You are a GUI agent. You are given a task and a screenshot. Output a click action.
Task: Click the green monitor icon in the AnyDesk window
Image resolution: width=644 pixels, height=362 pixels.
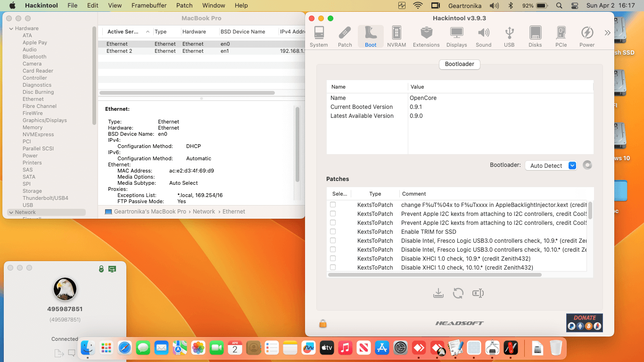click(112, 269)
